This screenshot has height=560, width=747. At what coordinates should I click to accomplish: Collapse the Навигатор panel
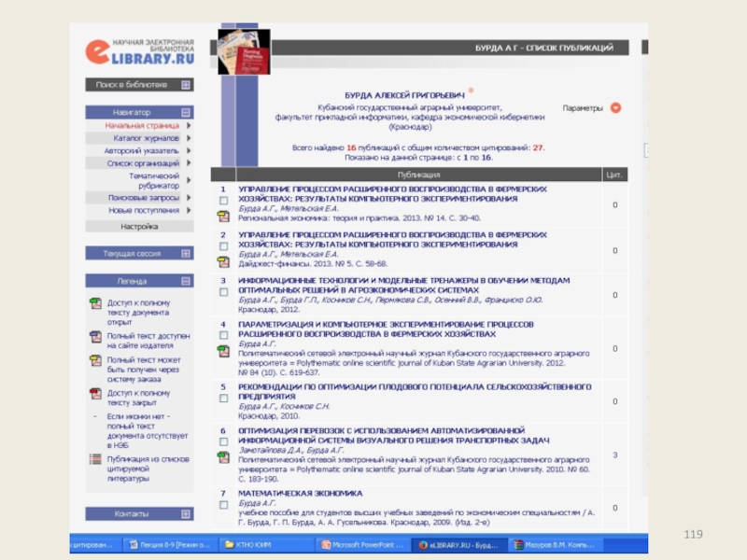186,112
